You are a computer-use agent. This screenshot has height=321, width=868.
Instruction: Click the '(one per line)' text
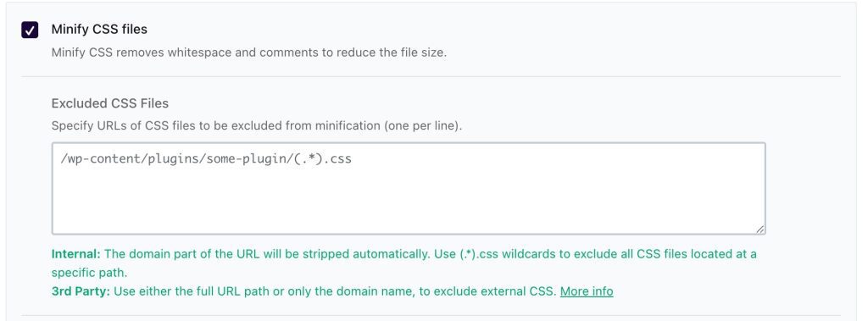[x=422, y=125]
